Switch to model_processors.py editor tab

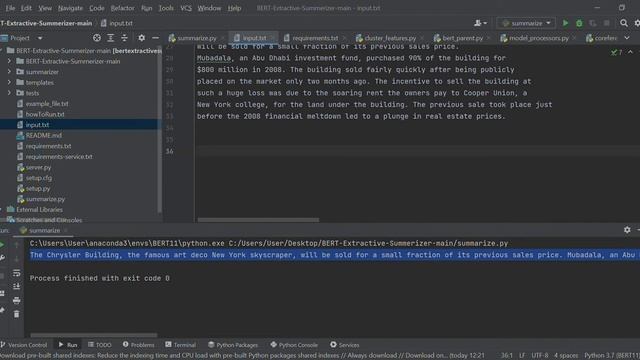(x=538, y=38)
